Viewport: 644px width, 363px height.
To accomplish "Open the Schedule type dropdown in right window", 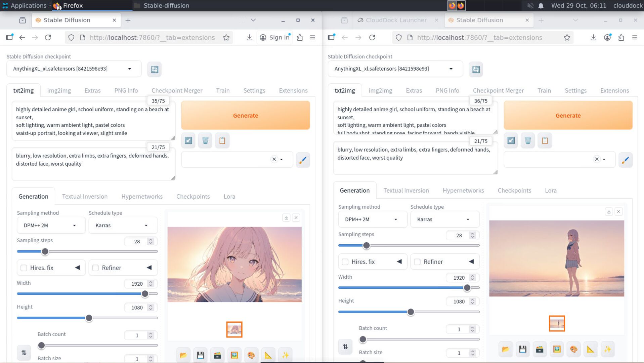I will (444, 219).
